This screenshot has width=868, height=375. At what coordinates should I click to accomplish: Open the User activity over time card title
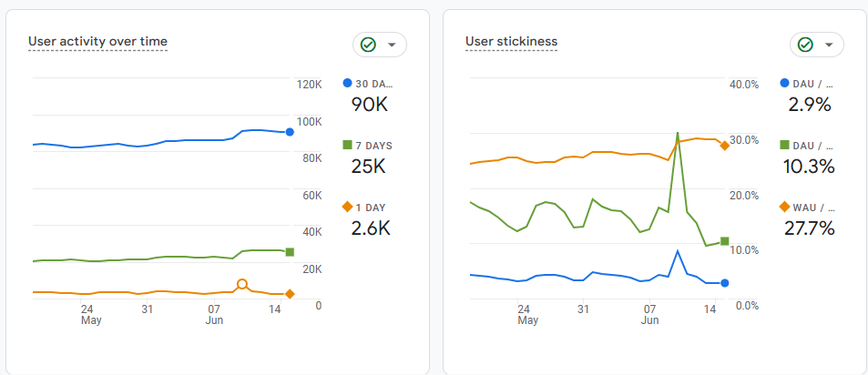coord(97,42)
